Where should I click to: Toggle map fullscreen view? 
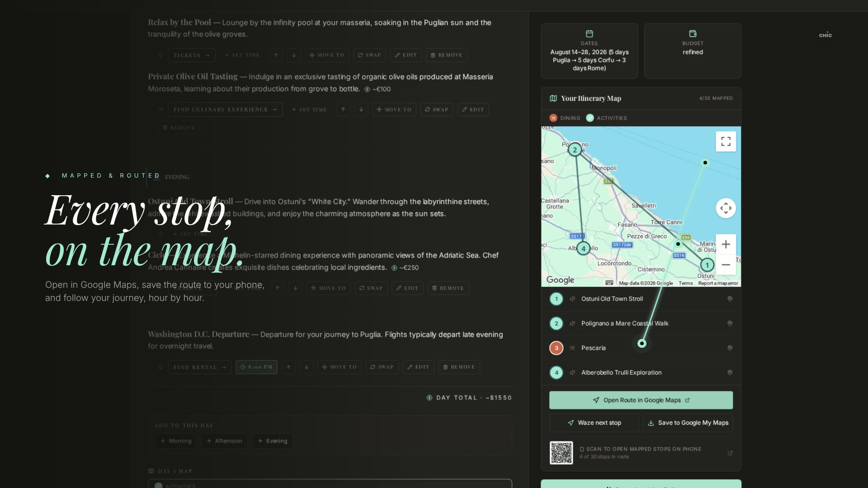click(726, 141)
